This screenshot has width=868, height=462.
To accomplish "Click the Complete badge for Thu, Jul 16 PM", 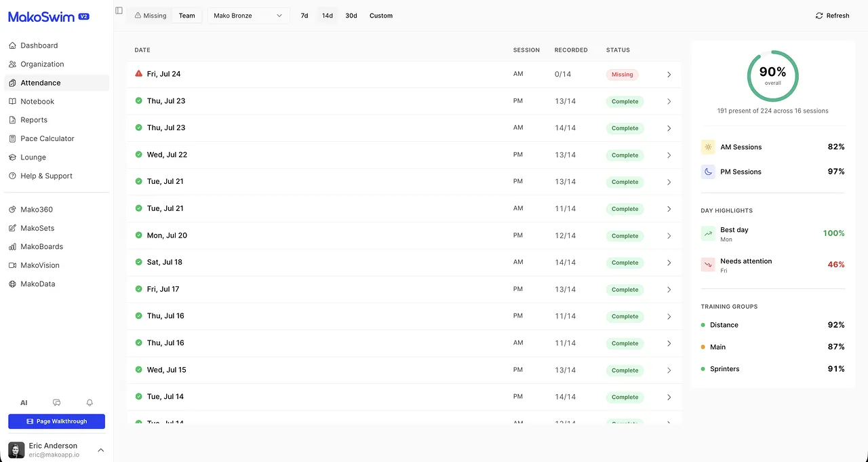I will pos(625,316).
